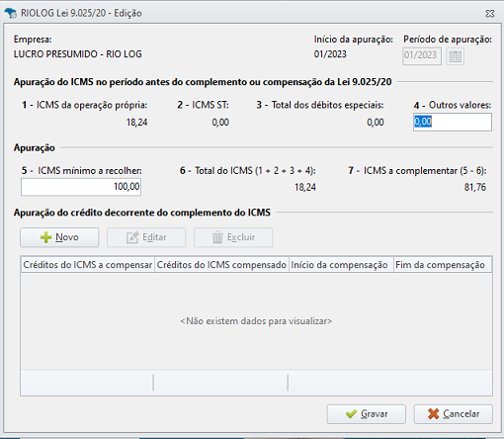Sort by Créditos do ICMS a compensar column

[x=87, y=265]
